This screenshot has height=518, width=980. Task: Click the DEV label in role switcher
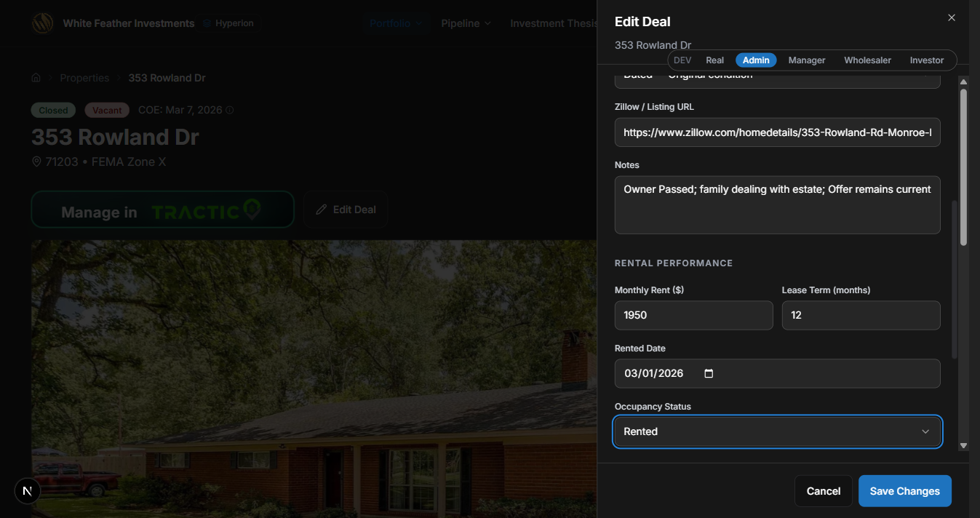[682, 60]
